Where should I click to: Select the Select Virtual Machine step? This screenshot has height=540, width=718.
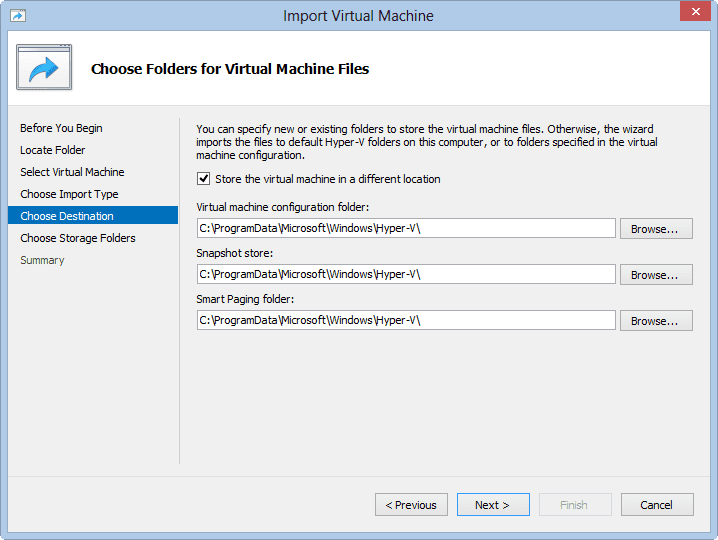72,172
